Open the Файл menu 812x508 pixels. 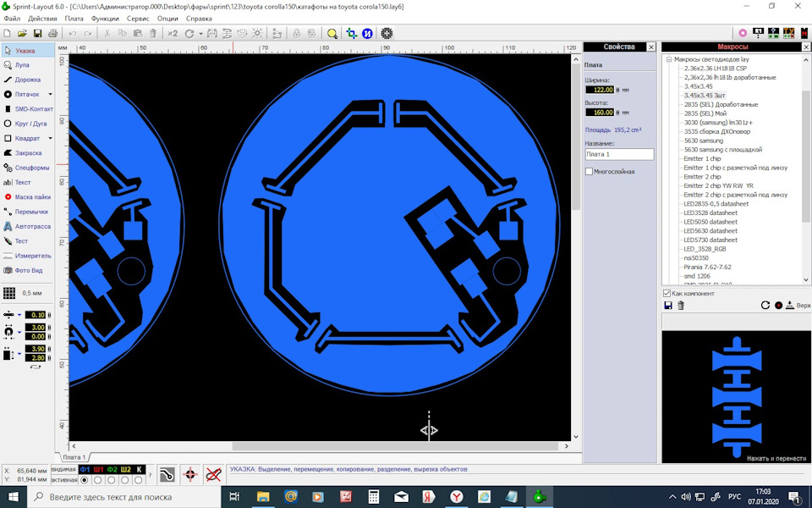(x=12, y=18)
